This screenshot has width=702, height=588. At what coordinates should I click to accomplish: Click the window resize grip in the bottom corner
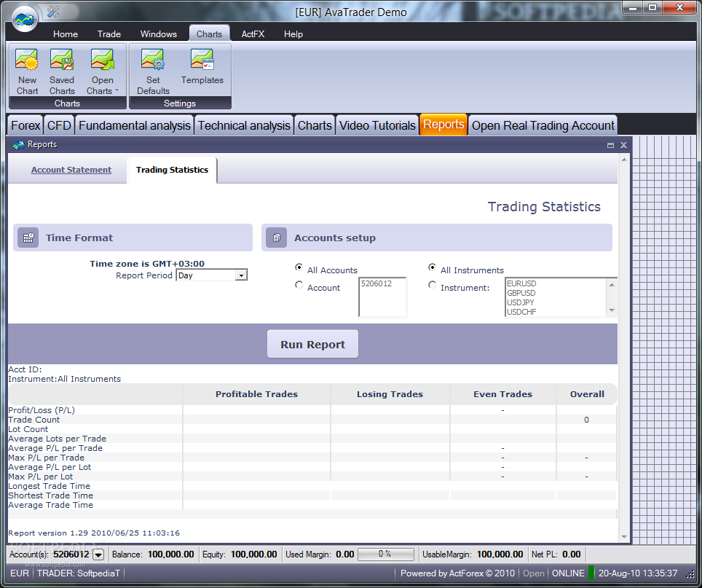tap(690, 574)
